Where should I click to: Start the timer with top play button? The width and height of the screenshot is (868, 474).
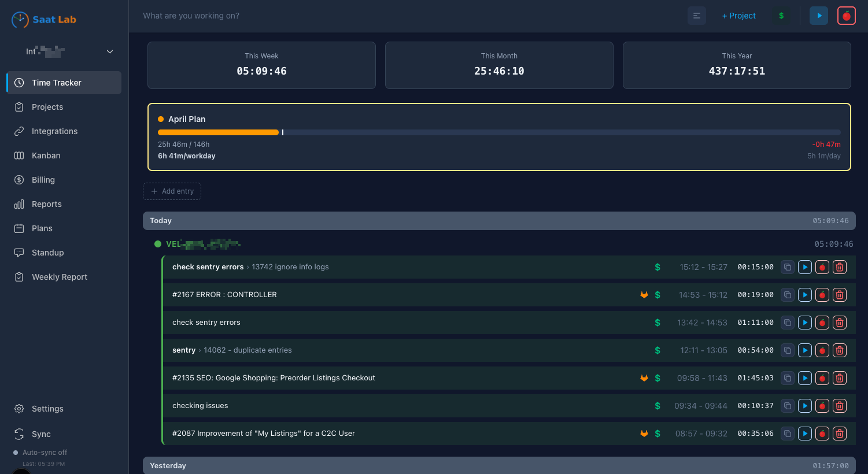(819, 16)
